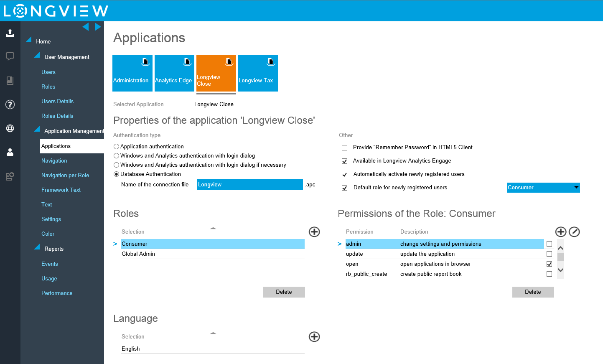This screenshot has height=364, width=603.
Task: Add a permission using the plus icon
Action: (x=561, y=232)
